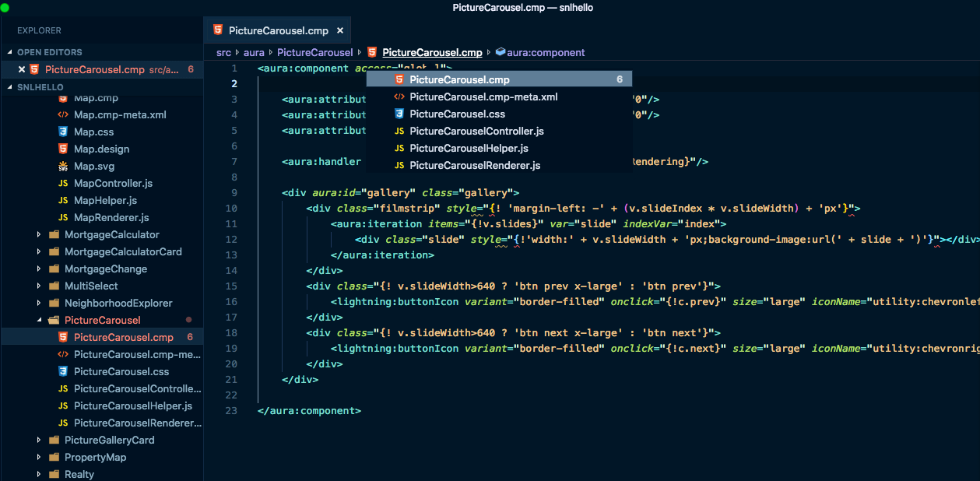Image resolution: width=980 pixels, height=481 pixels.
Task: Click the blue CSS icon next to Map.css
Action: click(63, 132)
